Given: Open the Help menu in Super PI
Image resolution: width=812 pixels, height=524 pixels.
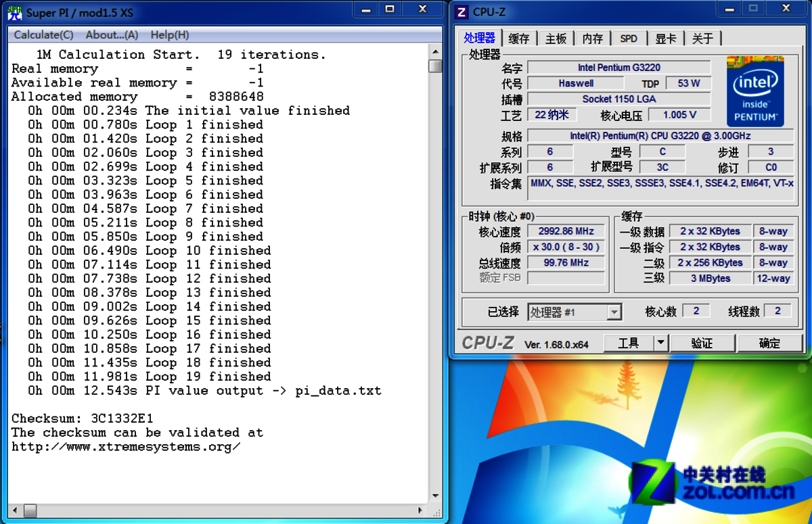Looking at the screenshot, I should coord(169,34).
